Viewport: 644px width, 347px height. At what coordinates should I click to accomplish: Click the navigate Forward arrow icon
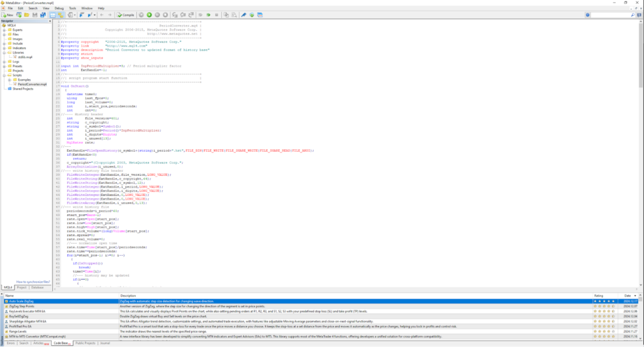109,15
